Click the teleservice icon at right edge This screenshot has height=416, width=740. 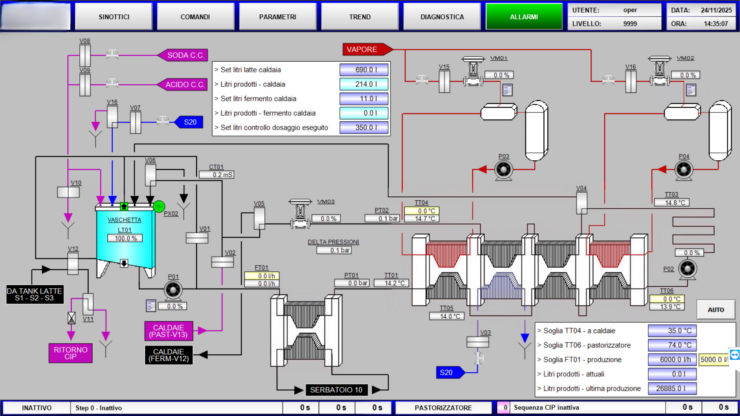coord(734,355)
